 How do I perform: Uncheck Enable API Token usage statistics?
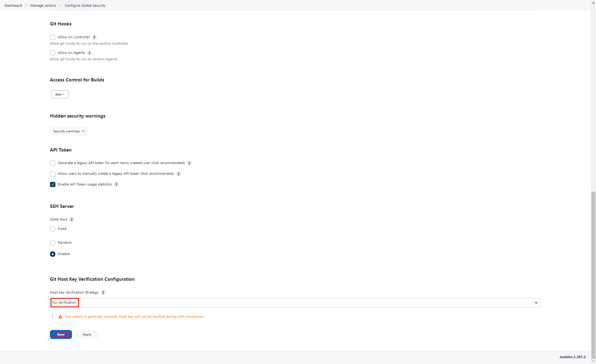53,184
